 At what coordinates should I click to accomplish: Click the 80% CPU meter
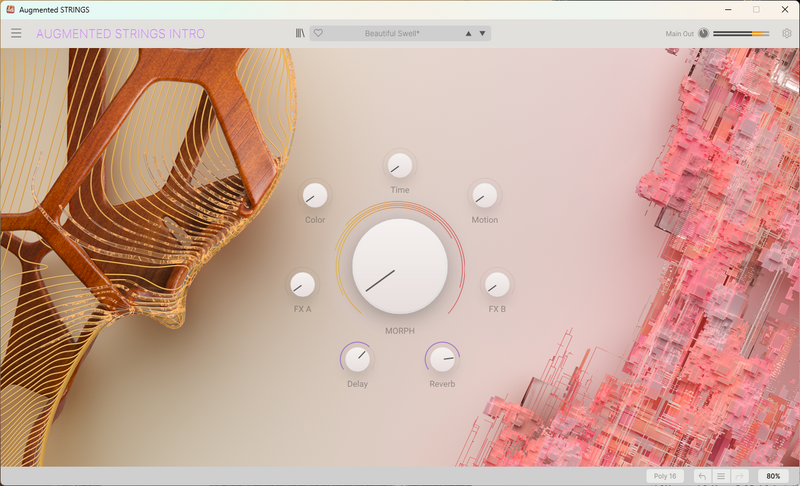[x=773, y=476]
